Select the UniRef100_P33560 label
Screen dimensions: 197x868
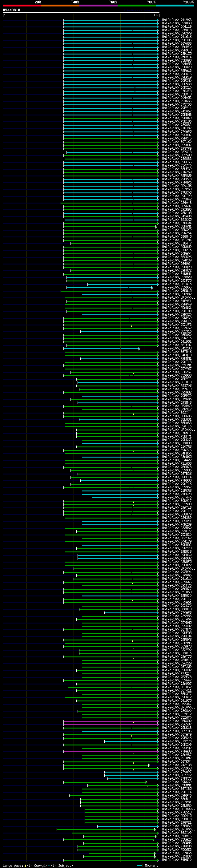coord(177,528)
